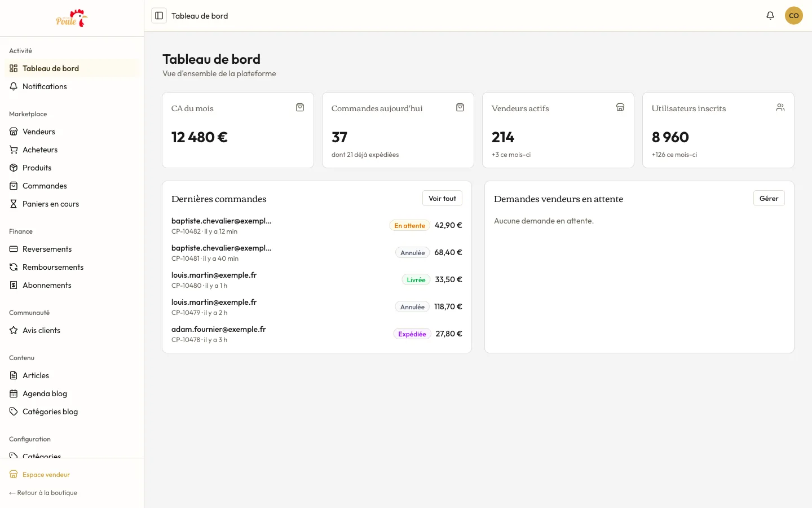The image size is (812, 508).
Task: Click the Tableau de bord grid icon
Action: tap(14, 68)
